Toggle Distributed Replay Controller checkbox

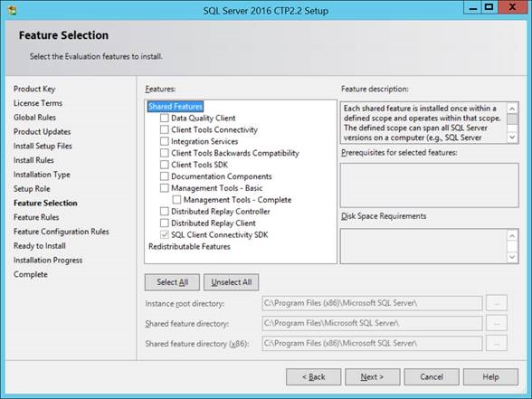165,212
